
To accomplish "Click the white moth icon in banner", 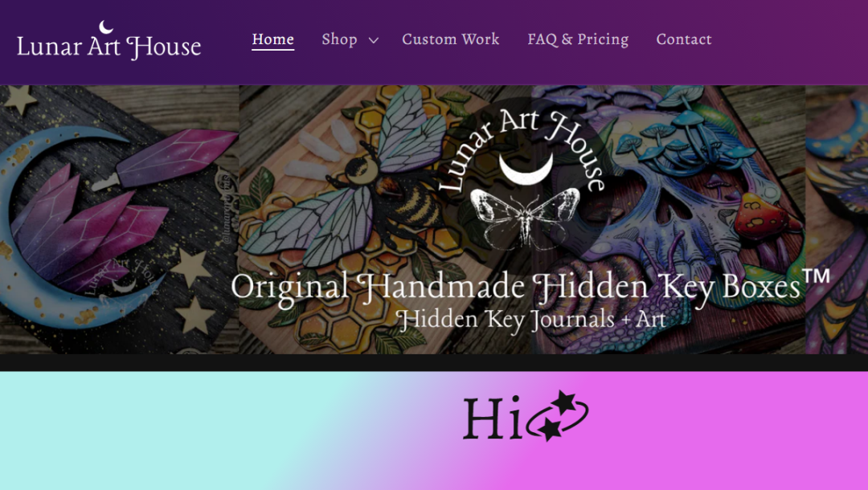I will pos(525,218).
